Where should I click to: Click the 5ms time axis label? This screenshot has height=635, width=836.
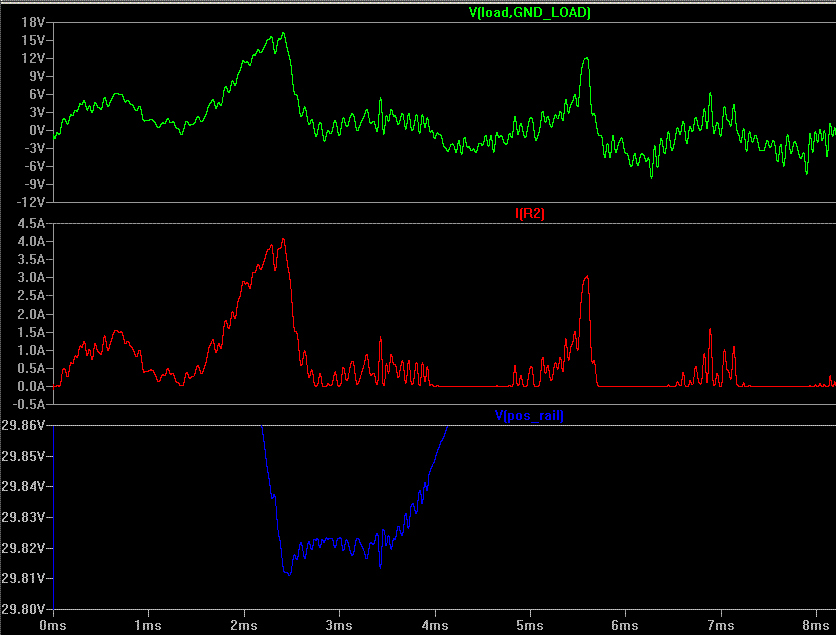click(530, 625)
